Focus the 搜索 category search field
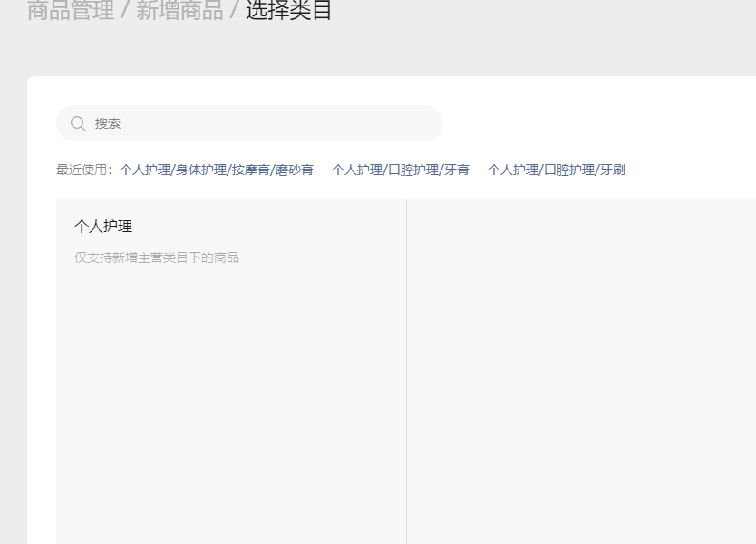Image resolution: width=756 pixels, height=544 pixels. (249, 123)
